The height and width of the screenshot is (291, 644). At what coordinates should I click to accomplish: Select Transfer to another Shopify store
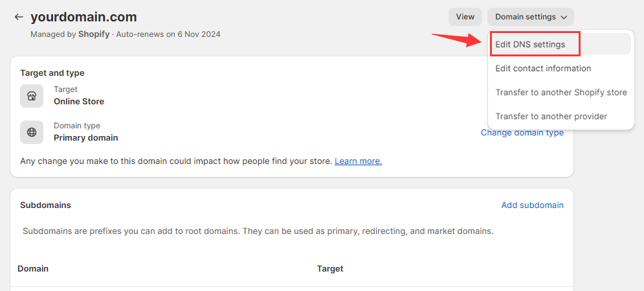point(561,92)
